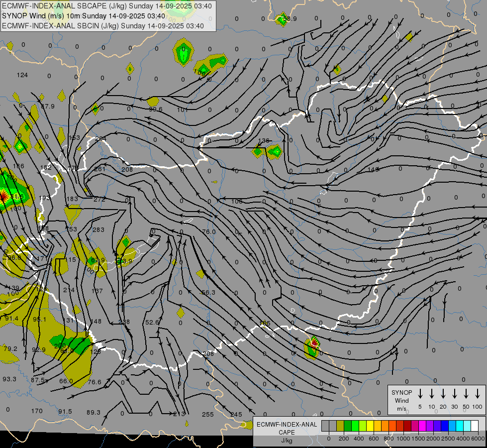Pick the white swatch ending the CAPE colorbar
Screen dimensions: 487x448
(475, 426)
